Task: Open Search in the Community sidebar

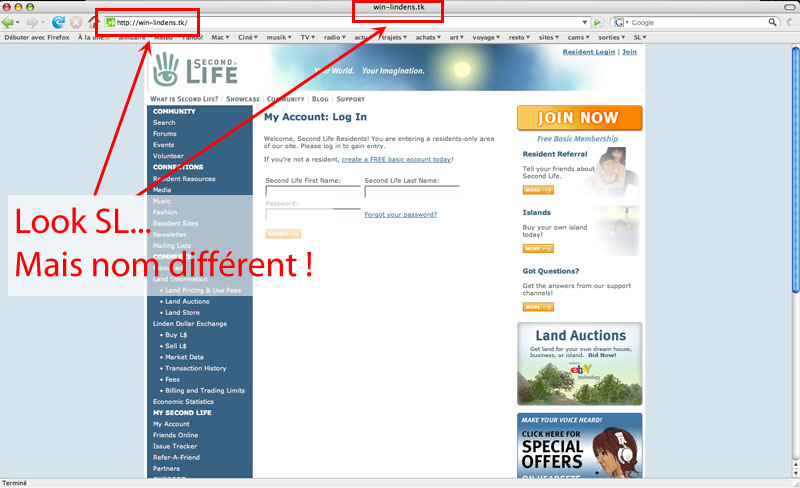Action: point(164,123)
